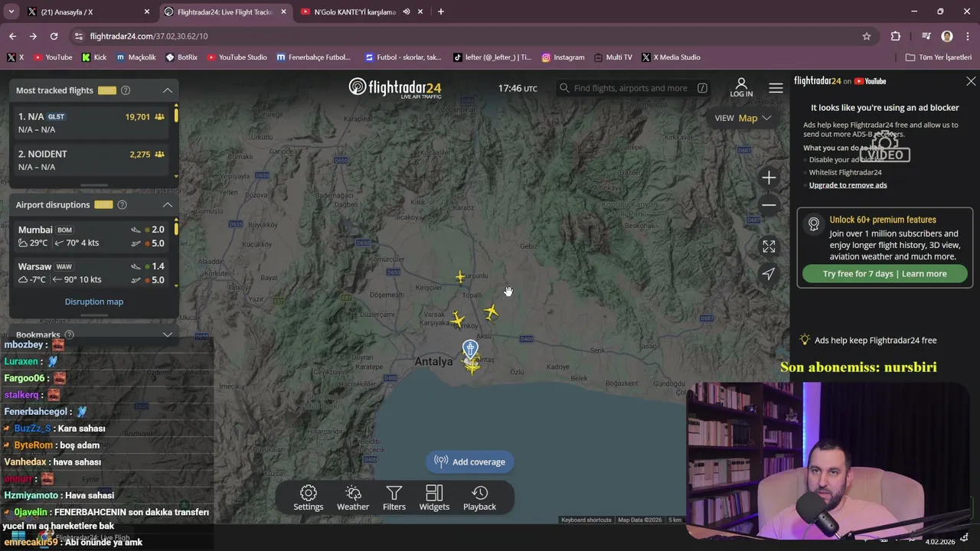The image size is (980, 551).
Task: Open YouTube Studio bookmark
Action: tap(237, 57)
